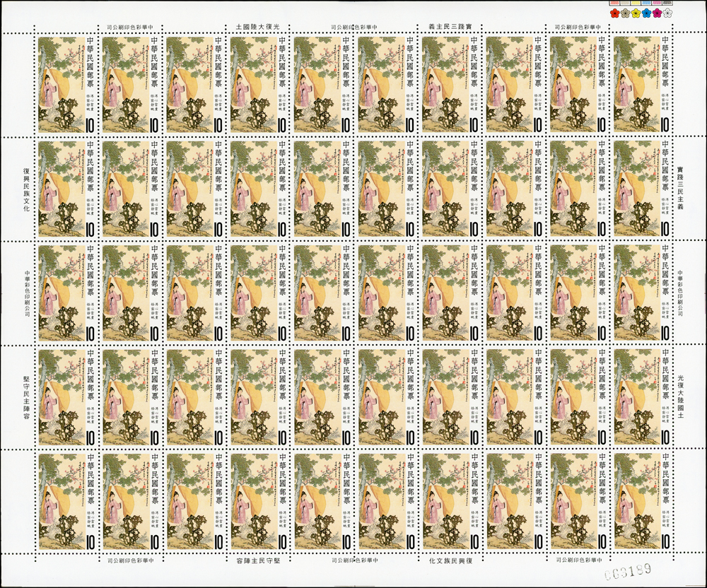
Task: Click bottom margin imprint near serial number
Action: (x=578, y=561)
